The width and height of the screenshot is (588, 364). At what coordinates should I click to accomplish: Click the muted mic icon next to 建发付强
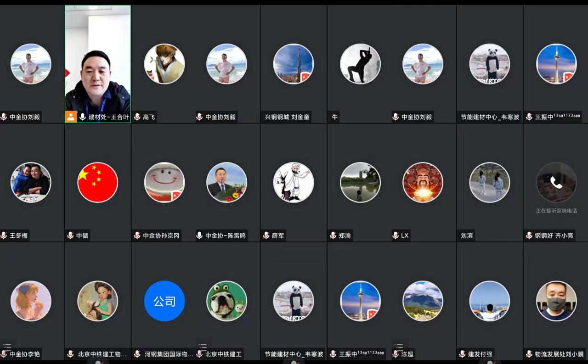[x=463, y=354]
